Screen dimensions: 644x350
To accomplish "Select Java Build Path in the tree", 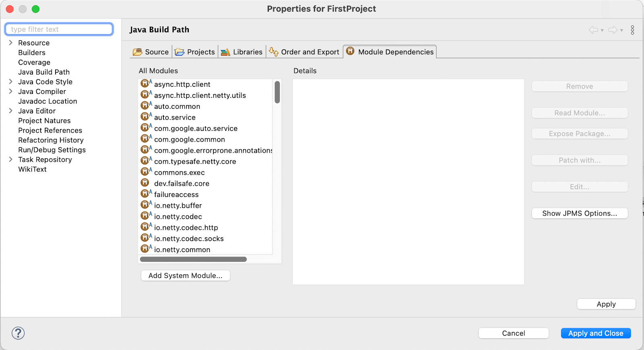I will pyautogui.click(x=44, y=72).
